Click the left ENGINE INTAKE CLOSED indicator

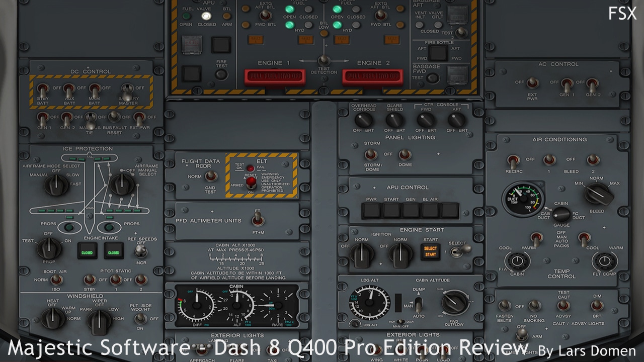click(x=87, y=250)
